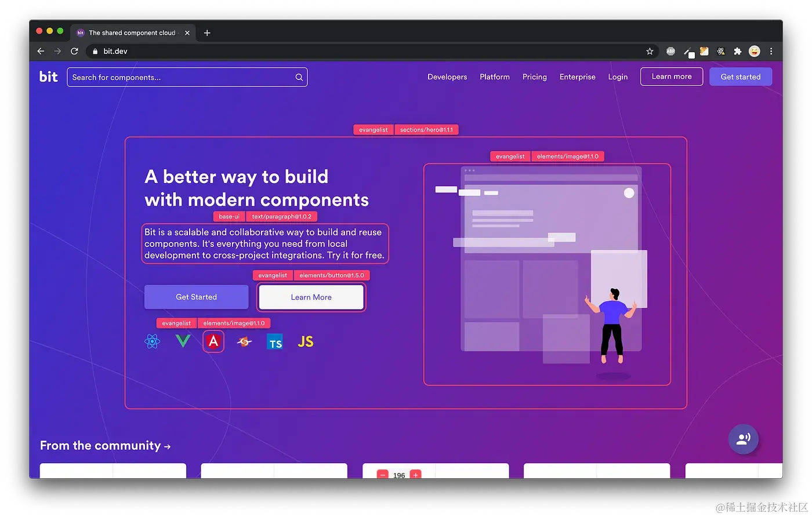Click the bit.dev address bar
The width and height of the screenshot is (812, 517).
click(x=371, y=51)
